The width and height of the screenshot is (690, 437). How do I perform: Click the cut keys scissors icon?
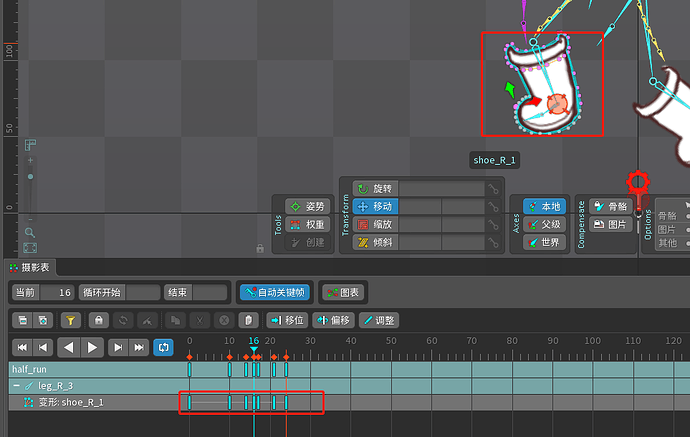[200, 320]
